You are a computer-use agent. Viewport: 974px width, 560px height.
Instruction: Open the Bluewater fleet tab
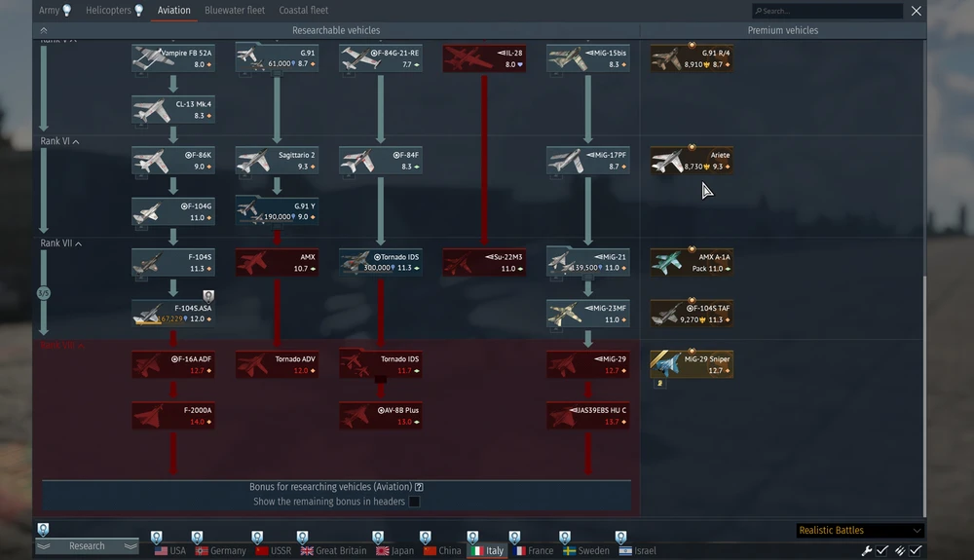pyautogui.click(x=235, y=11)
